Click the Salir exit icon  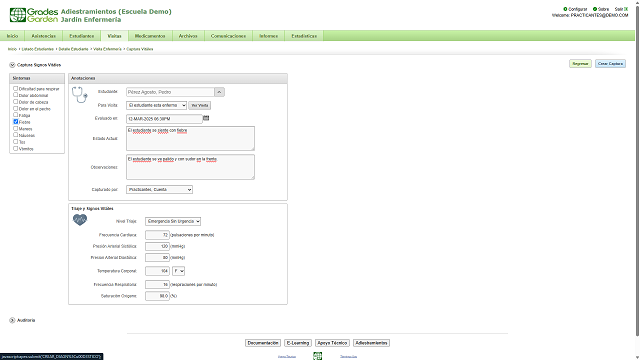626,9
